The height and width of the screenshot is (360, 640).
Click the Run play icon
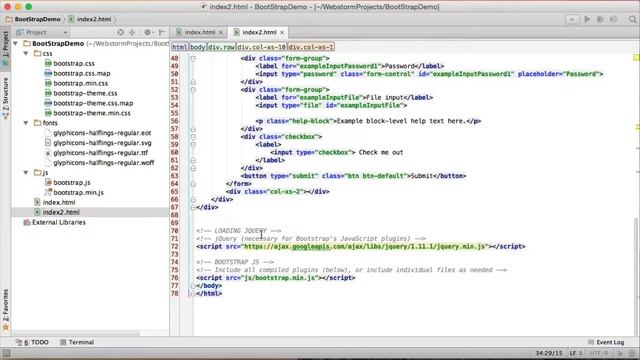pyautogui.click(x=587, y=19)
